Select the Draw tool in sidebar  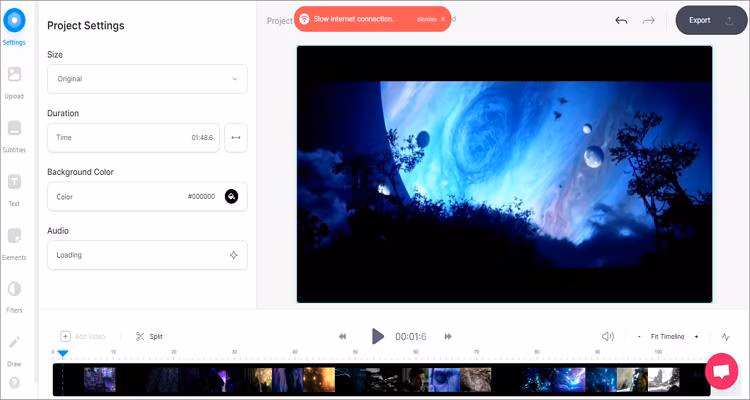14,351
